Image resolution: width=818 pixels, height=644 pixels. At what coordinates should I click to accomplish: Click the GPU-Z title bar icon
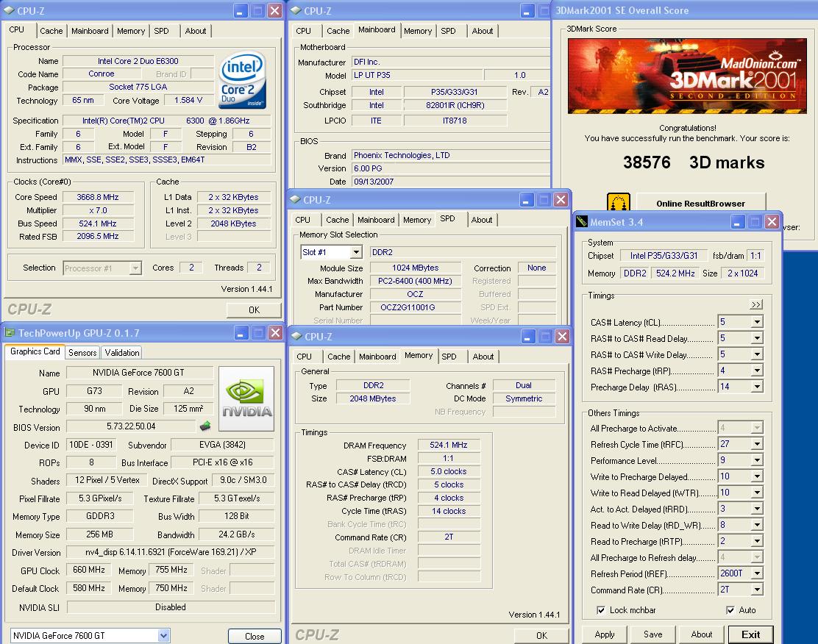tap(10, 332)
